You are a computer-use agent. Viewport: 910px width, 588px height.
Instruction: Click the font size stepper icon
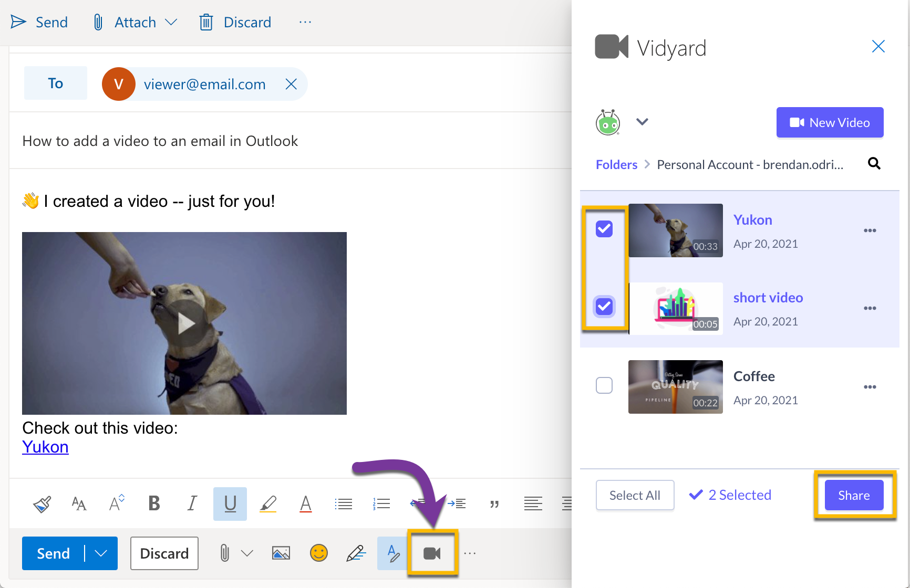(x=117, y=503)
